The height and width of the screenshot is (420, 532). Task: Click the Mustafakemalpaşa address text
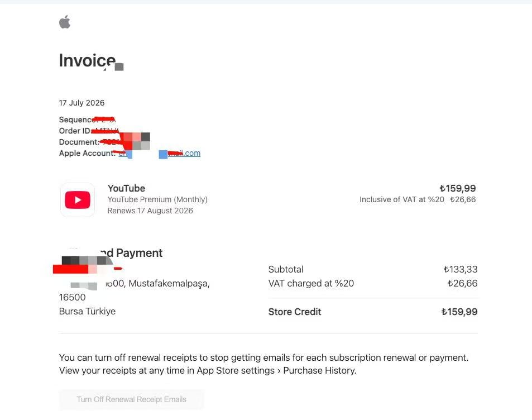coord(169,284)
